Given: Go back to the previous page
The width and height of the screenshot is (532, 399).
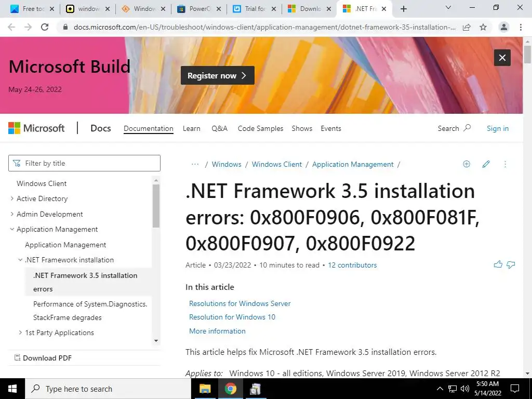Looking at the screenshot, I should pos(11,27).
